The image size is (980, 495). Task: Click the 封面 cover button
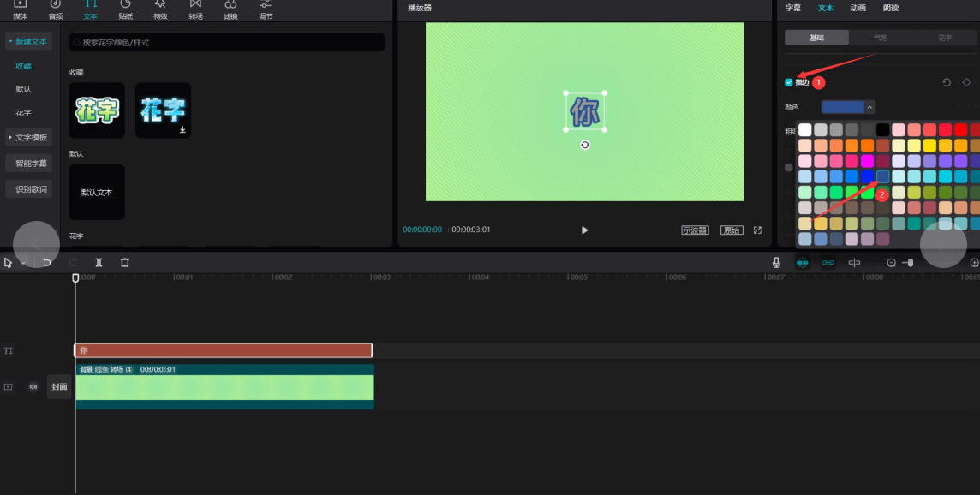tap(59, 386)
